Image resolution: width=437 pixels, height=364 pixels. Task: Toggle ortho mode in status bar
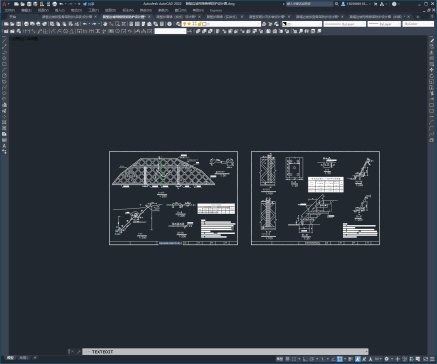(305, 359)
